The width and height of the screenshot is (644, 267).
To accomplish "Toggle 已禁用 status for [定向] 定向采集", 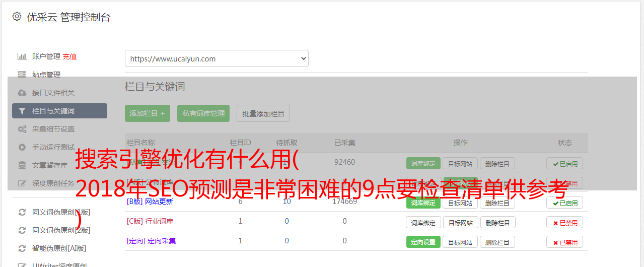I will click(x=565, y=242).
